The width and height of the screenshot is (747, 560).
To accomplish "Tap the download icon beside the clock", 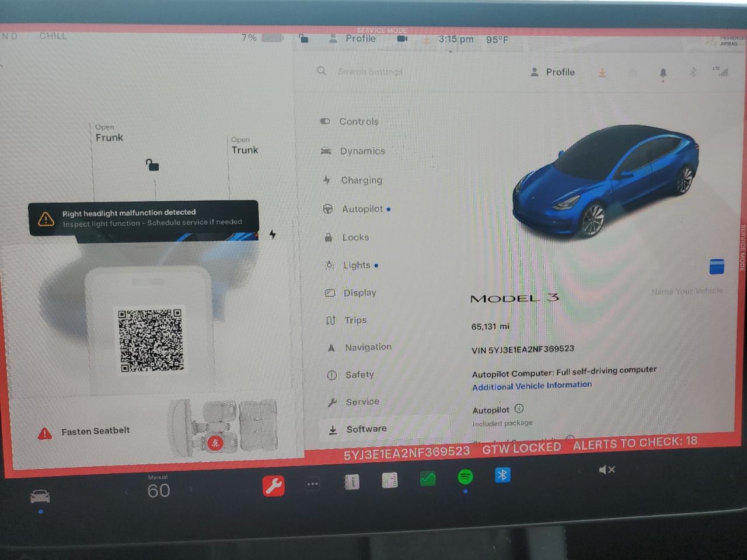I will [426, 39].
